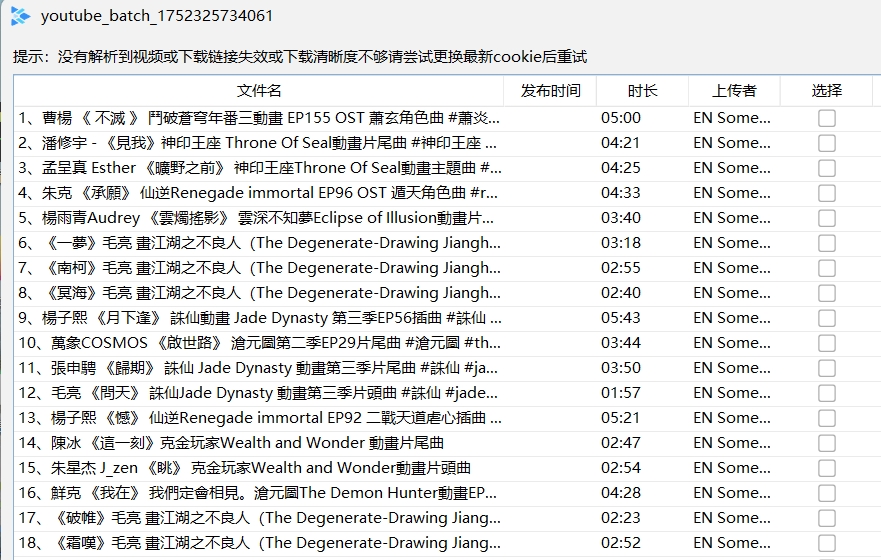Click duration cell 04:33
The width and height of the screenshot is (881, 560).
[620, 193]
